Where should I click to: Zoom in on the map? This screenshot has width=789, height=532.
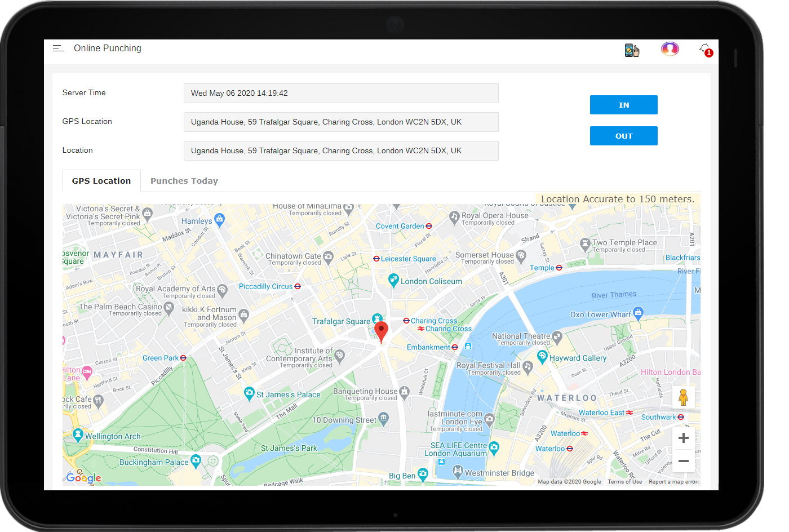[x=684, y=438]
